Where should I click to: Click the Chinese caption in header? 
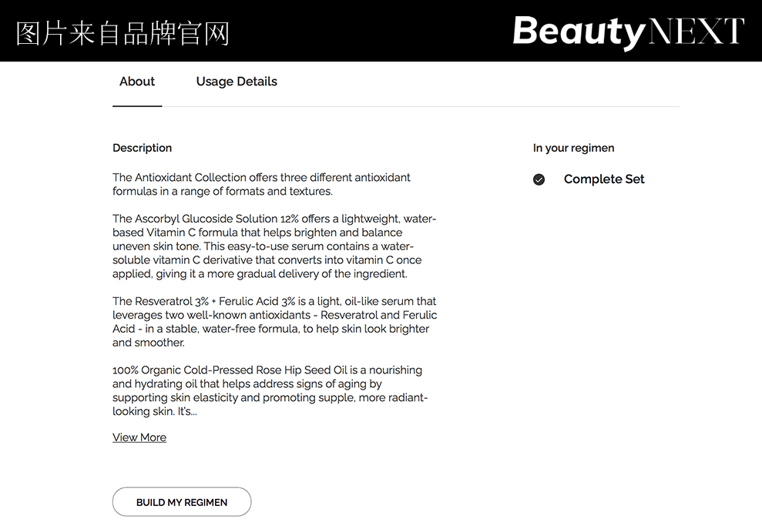123,33
